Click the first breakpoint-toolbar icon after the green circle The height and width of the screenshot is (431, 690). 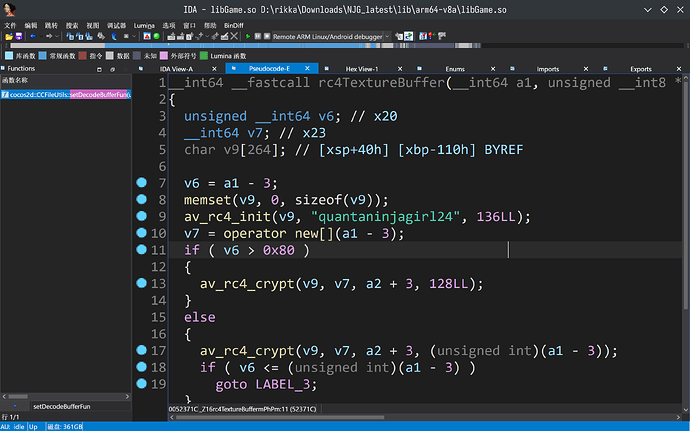tap(171, 36)
